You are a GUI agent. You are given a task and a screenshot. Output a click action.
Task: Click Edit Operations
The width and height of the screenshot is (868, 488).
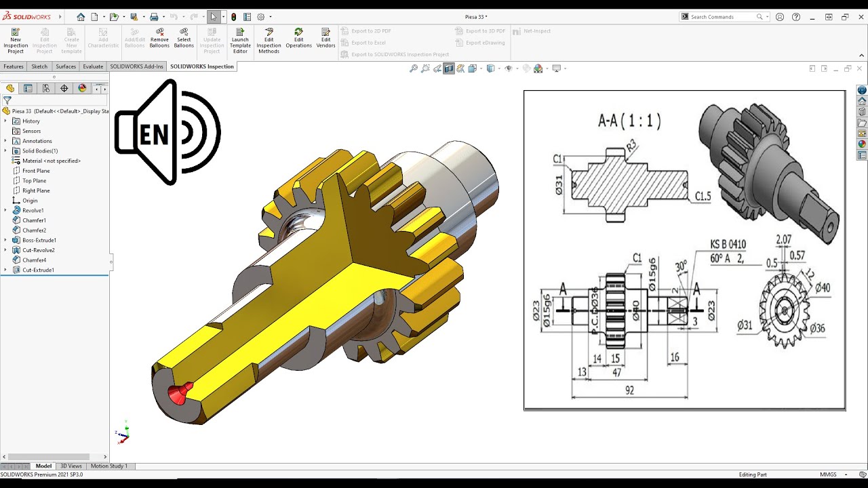[x=298, y=38]
